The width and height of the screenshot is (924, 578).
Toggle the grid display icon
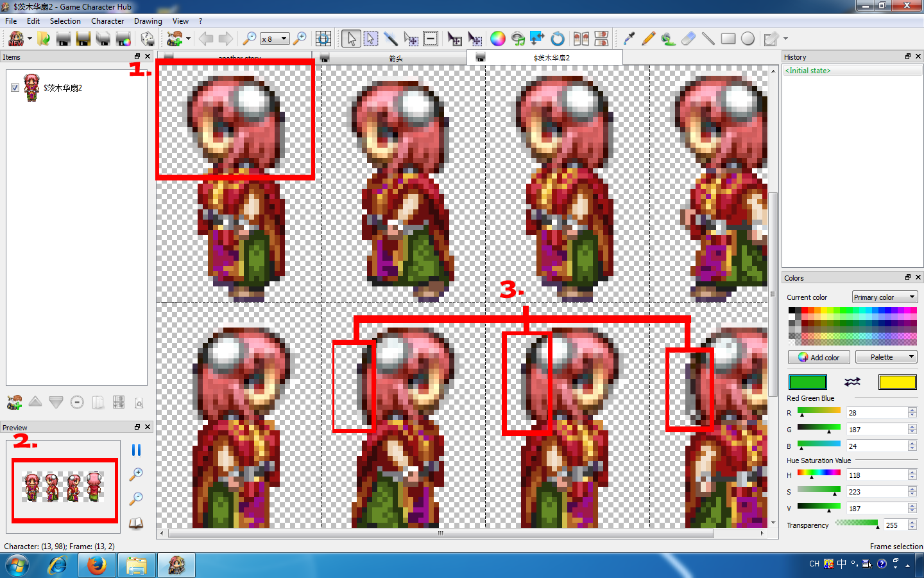click(323, 39)
